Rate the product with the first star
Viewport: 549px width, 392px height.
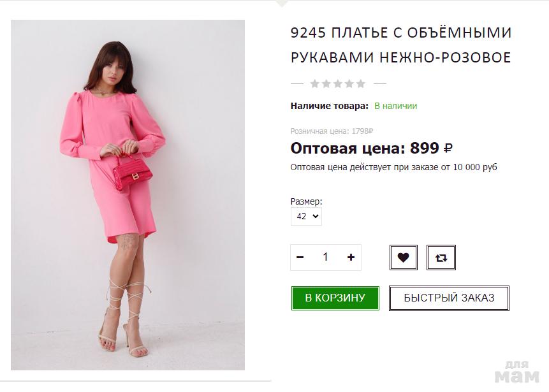pos(315,83)
